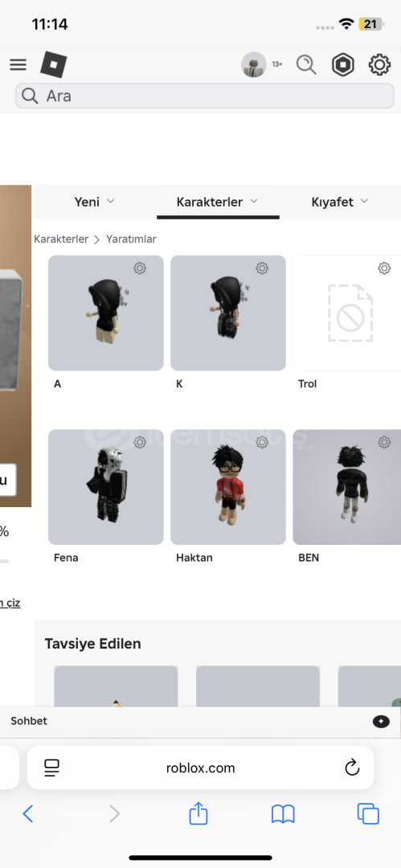The height and width of the screenshot is (868, 401).
Task: Open the profile avatar picture
Action: point(254,65)
